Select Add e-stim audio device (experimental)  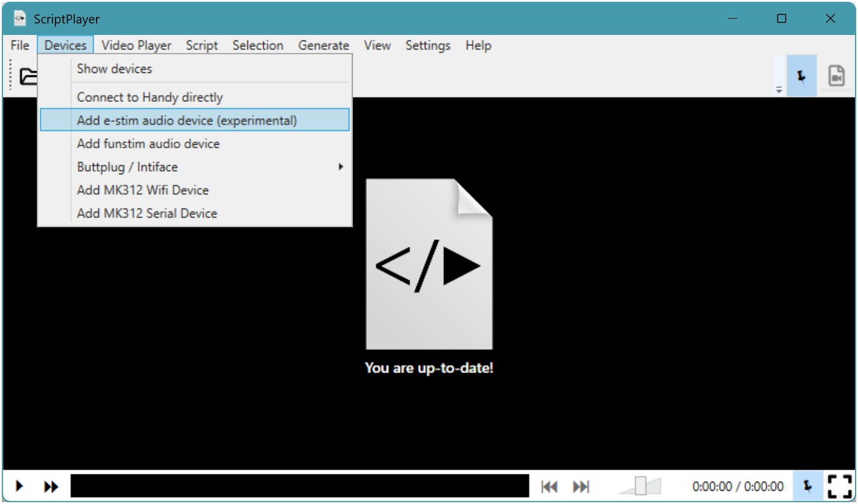194,120
